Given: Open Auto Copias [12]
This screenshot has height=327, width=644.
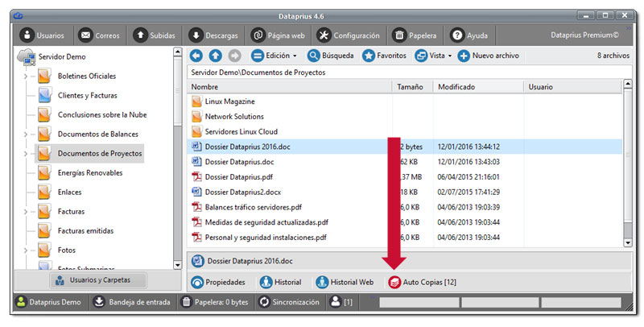Looking at the screenshot, I should pyautogui.click(x=422, y=282).
